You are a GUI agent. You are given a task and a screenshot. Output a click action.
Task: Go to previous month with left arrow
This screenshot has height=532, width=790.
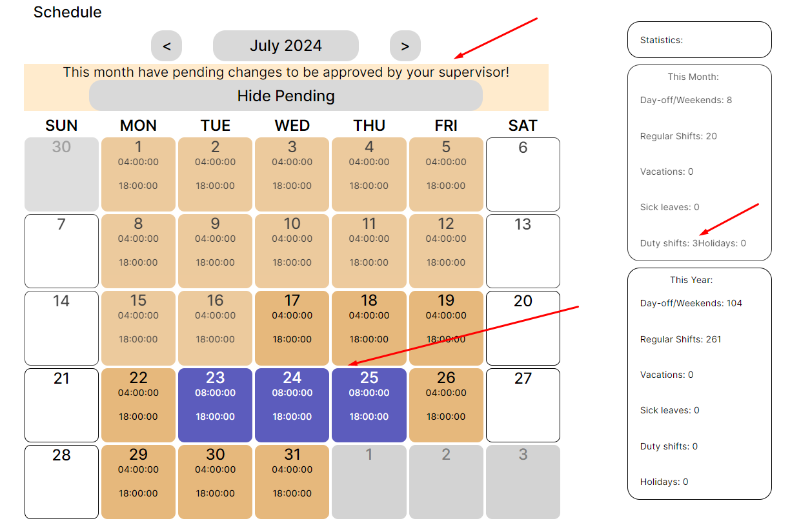(x=167, y=46)
